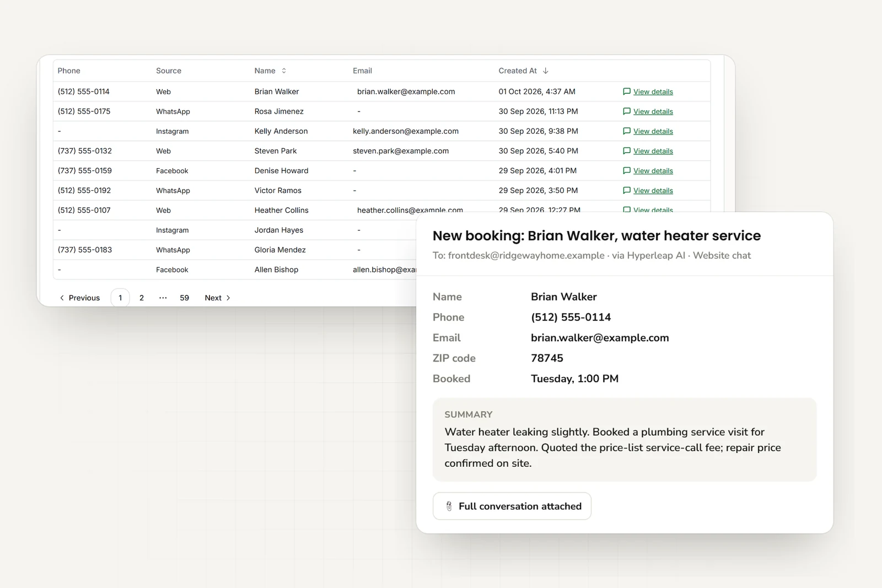This screenshot has width=882, height=588.
Task: Click pagination ellipsis
Action: pos(163,298)
